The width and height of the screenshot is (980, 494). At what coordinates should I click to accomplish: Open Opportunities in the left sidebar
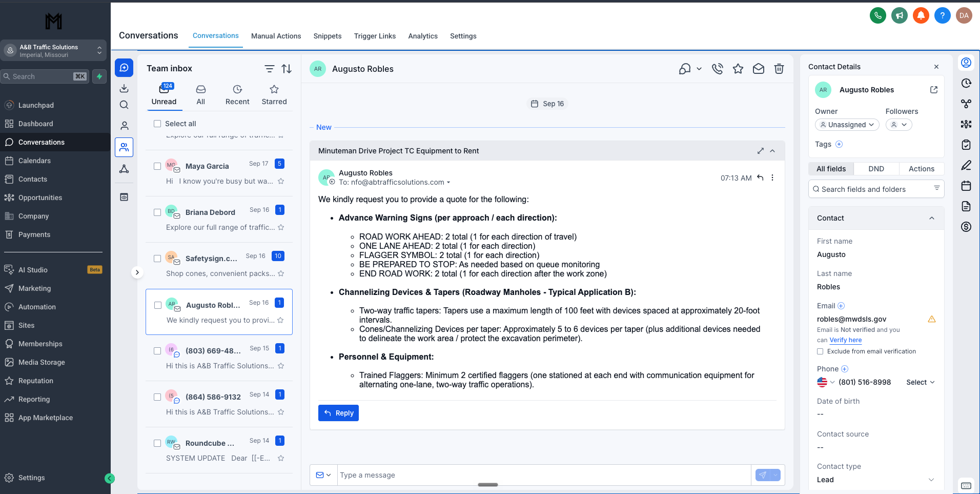(x=40, y=197)
